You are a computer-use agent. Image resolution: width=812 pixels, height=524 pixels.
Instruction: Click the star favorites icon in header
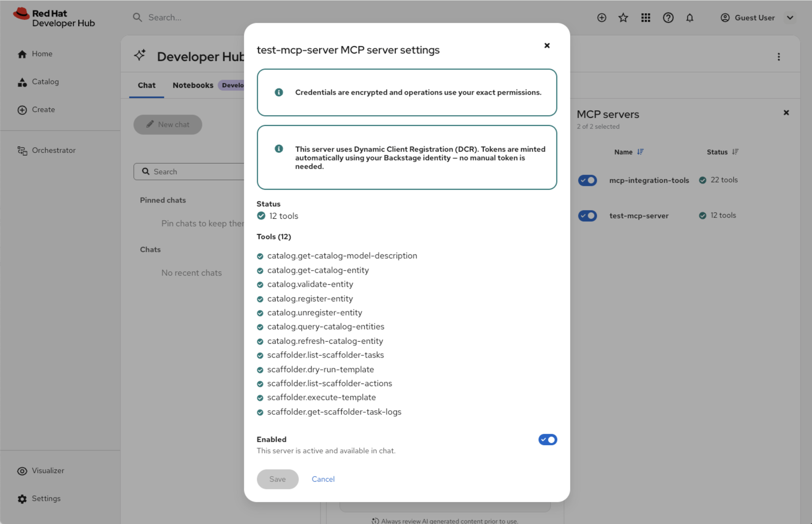[623, 18]
